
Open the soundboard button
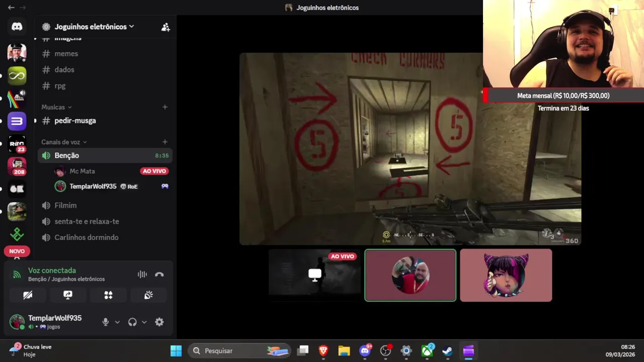pos(148,295)
